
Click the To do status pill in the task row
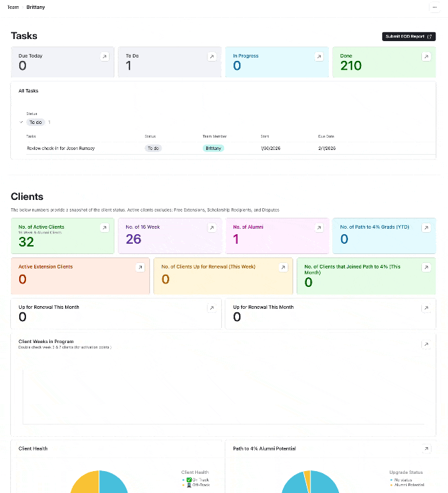click(x=153, y=148)
